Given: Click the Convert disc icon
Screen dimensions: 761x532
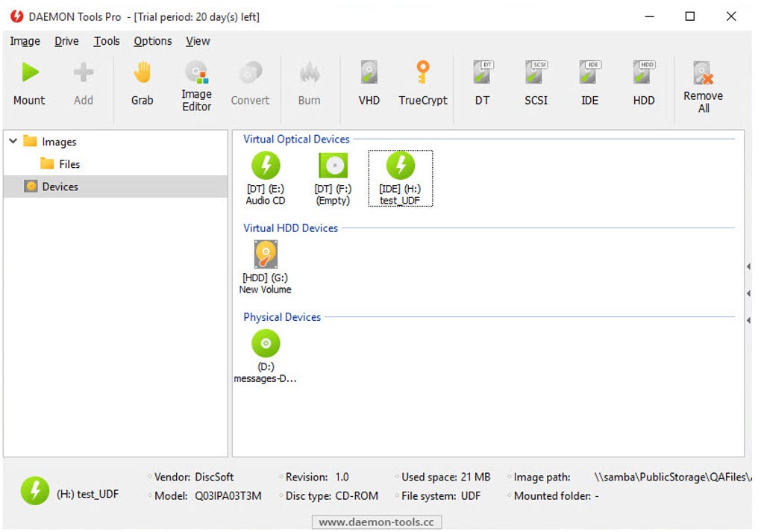Looking at the screenshot, I should pos(251,73).
